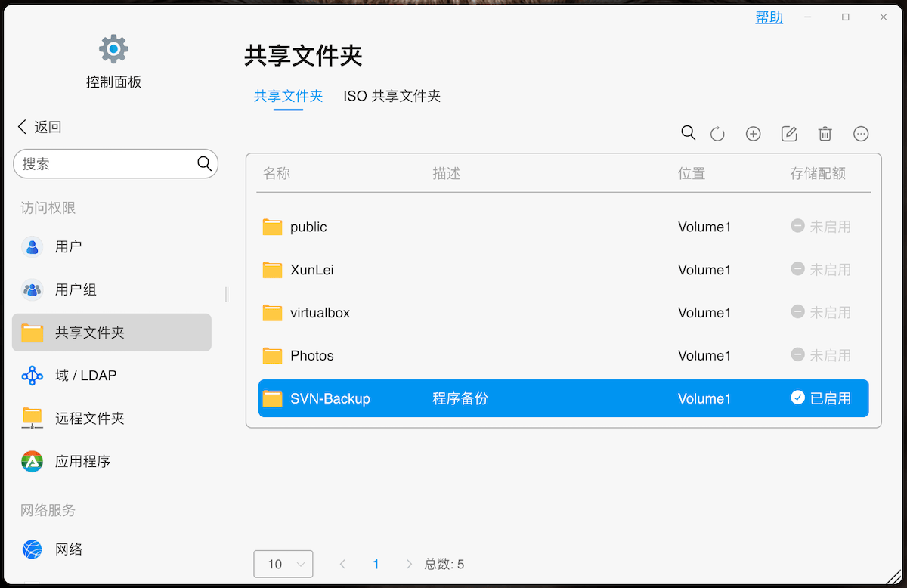Image resolution: width=907 pixels, height=588 pixels.
Task: Collapse the panel with the 返回 arrow
Action: (x=38, y=126)
